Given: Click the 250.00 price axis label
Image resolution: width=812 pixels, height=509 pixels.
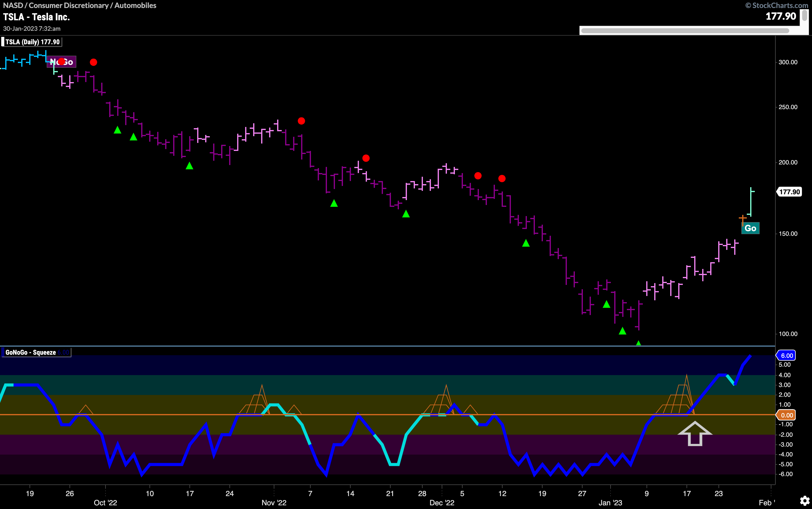Looking at the screenshot, I should click(x=788, y=107).
